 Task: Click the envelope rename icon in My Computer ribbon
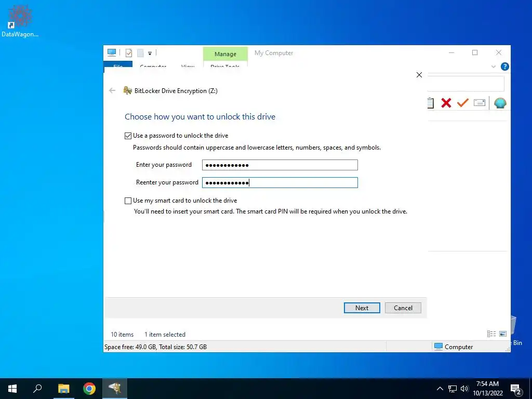point(479,102)
